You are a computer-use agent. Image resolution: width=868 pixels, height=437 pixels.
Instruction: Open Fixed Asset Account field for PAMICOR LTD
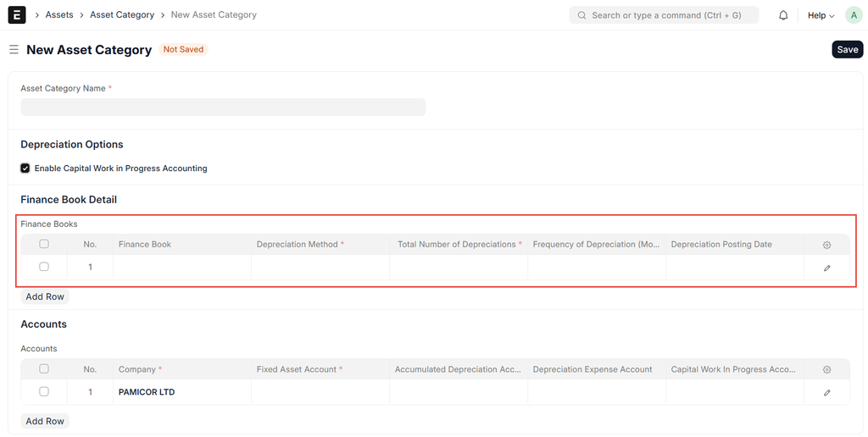[320, 392]
